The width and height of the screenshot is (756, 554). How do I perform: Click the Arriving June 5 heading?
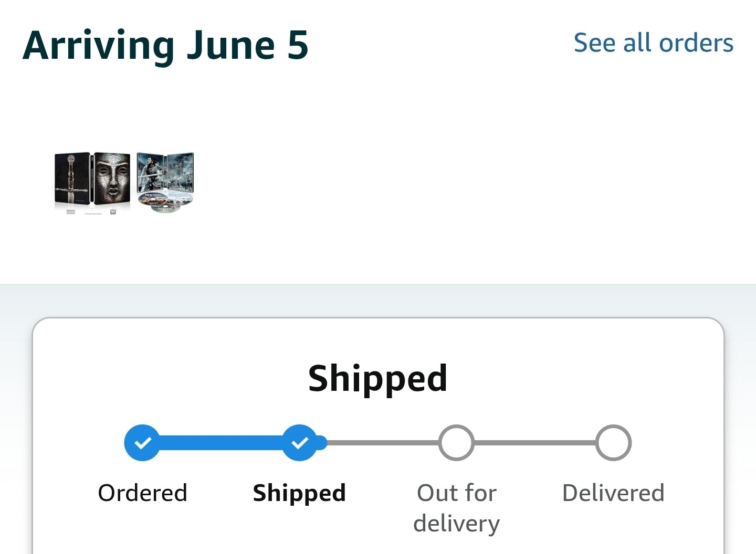pyautogui.click(x=165, y=45)
